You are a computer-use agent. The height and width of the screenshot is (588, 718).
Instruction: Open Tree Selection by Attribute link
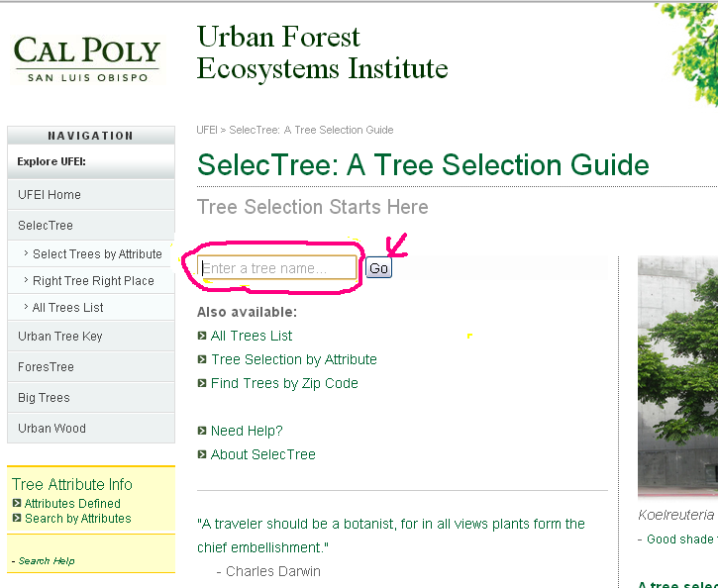pyautogui.click(x=293, y=359)
